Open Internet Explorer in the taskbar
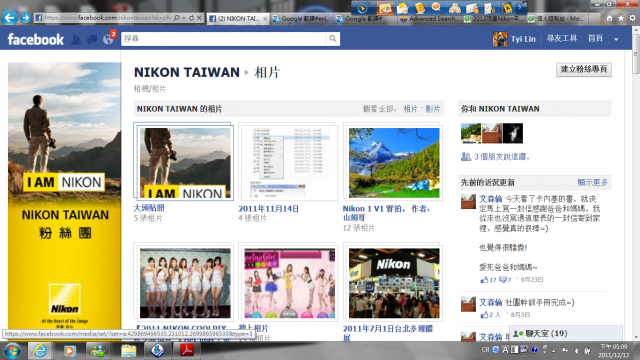 [x=40, y=351]
